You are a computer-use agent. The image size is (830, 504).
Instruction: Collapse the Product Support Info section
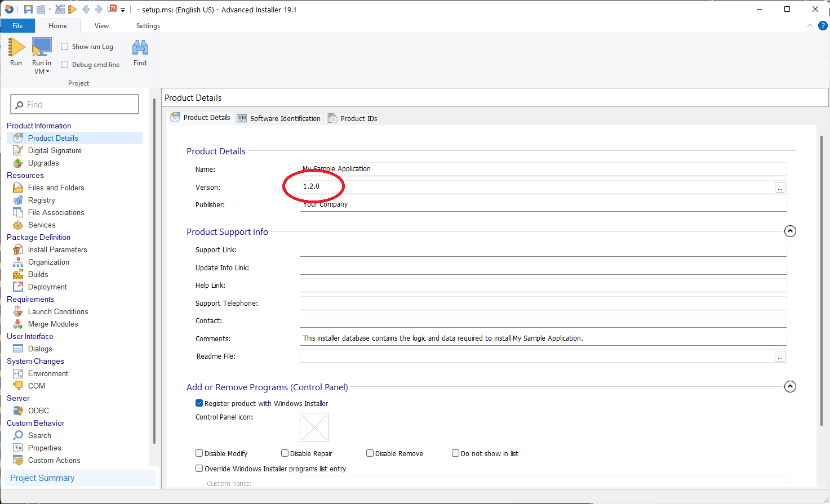tap(790, 231)
